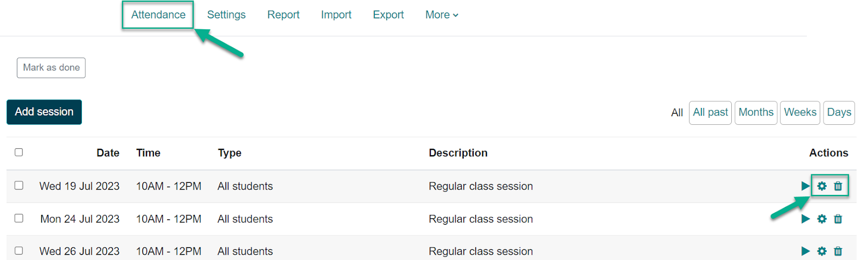
Task: Check the Wed 26 Jul 2023 row checkbox
Action: click(x=19, y=250)
